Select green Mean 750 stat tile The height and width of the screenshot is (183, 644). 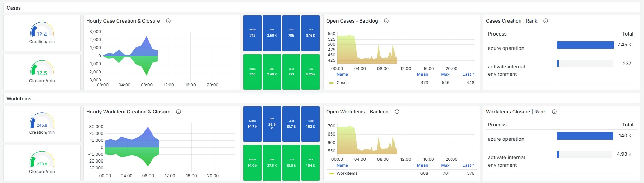click(x=253, y=72)
